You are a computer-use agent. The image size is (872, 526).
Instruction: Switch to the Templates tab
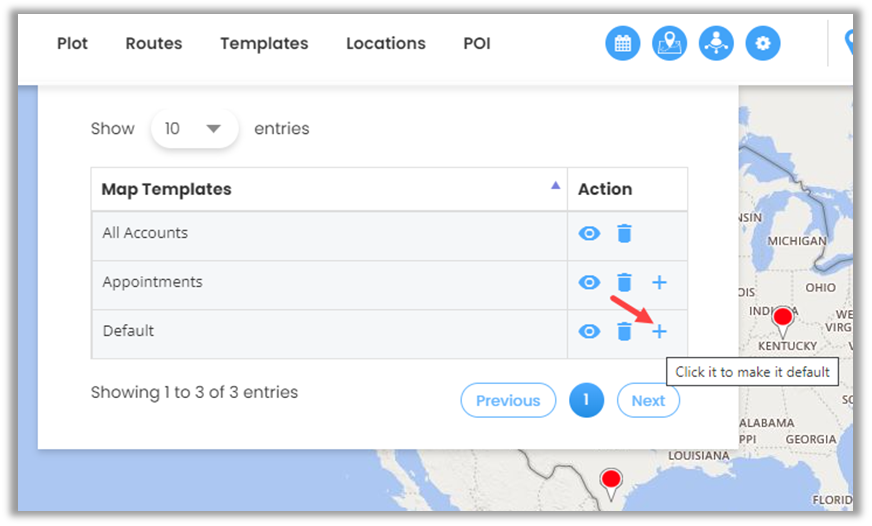[x=264, y=43]
